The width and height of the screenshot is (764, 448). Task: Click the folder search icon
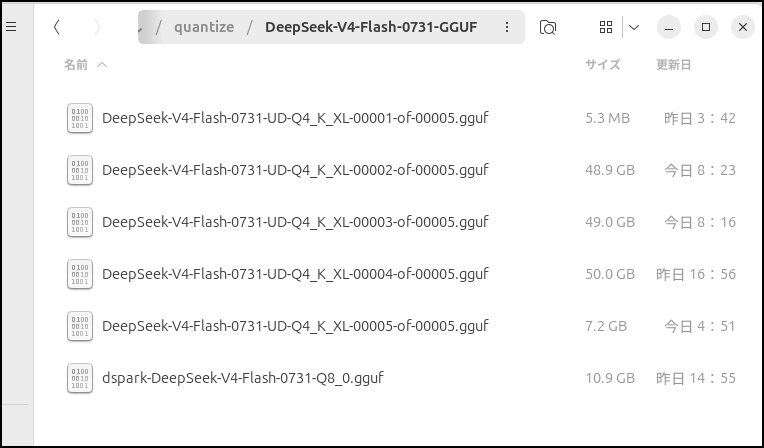[x=548, y=27]
